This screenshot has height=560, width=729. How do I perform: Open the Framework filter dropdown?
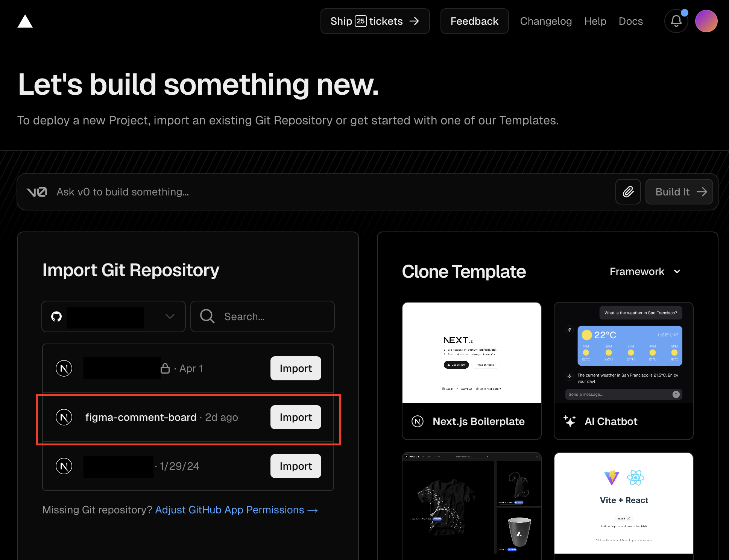pyautogui.click(x=645, y=271)
